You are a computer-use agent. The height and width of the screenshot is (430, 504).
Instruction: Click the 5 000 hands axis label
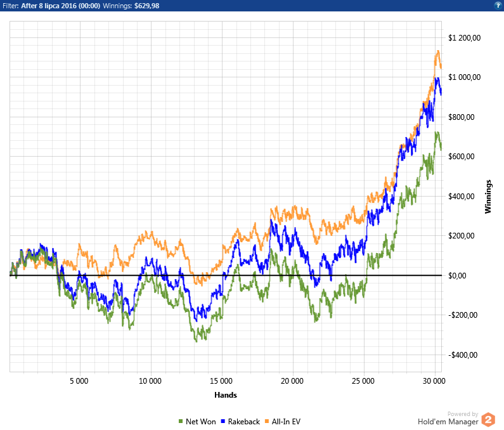[79, 381]
